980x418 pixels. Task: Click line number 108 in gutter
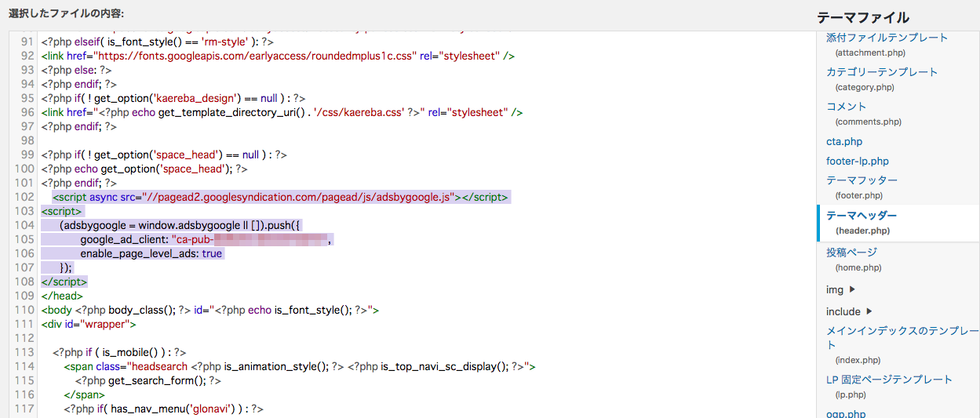pyautogui.click(x=24, y=282)
